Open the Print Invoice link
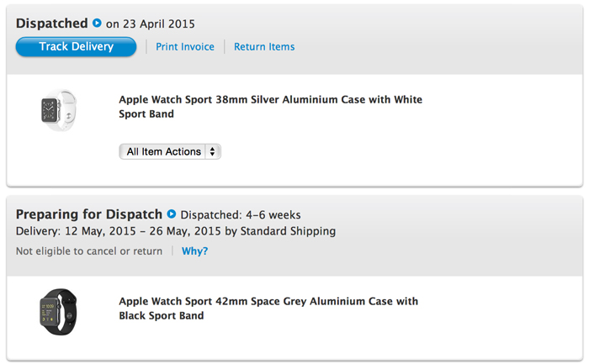The height and width of the screenshot is (364, 589). tap(185, 46)
